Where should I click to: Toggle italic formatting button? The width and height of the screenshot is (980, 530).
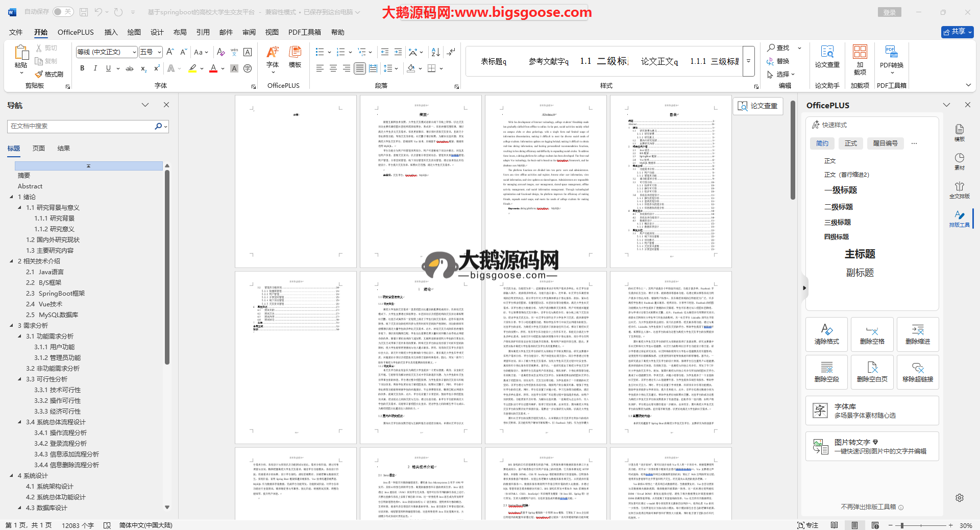point(95,68)
